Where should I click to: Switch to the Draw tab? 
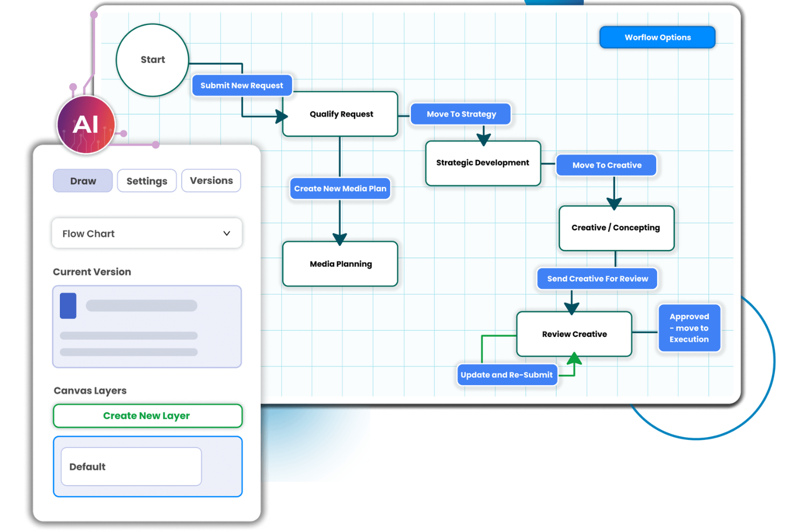coord(83,181)
